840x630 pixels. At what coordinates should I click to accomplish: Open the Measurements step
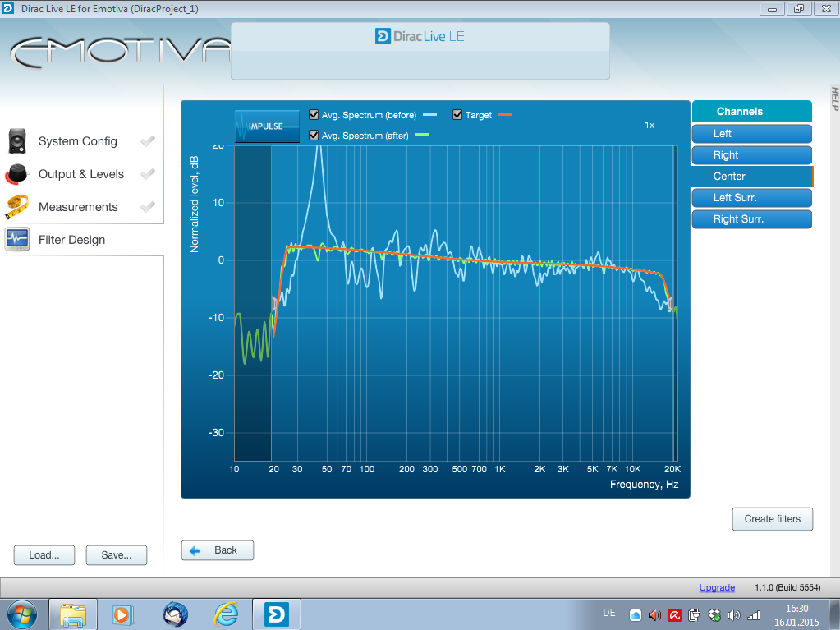78,207
